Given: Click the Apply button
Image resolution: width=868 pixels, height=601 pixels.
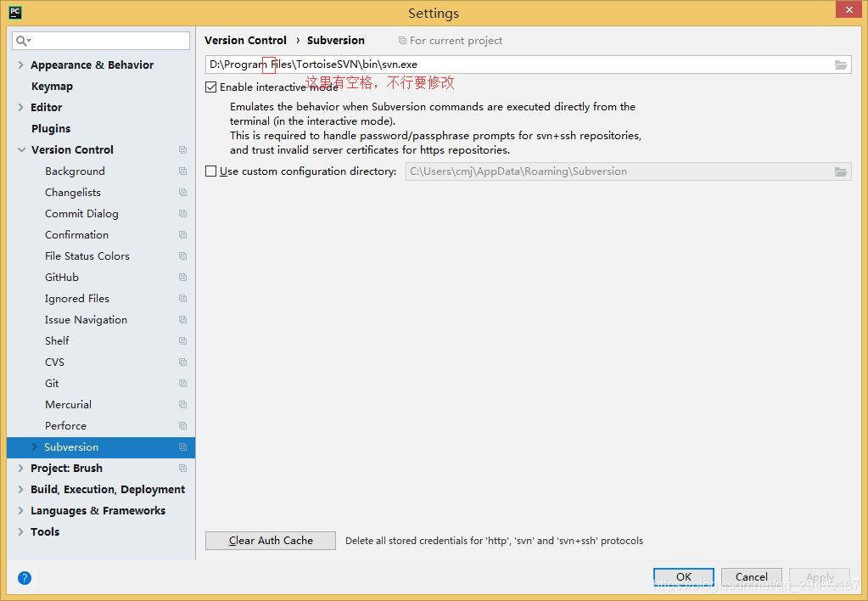Looking at the screenshot, I should (x=820, y=577).
